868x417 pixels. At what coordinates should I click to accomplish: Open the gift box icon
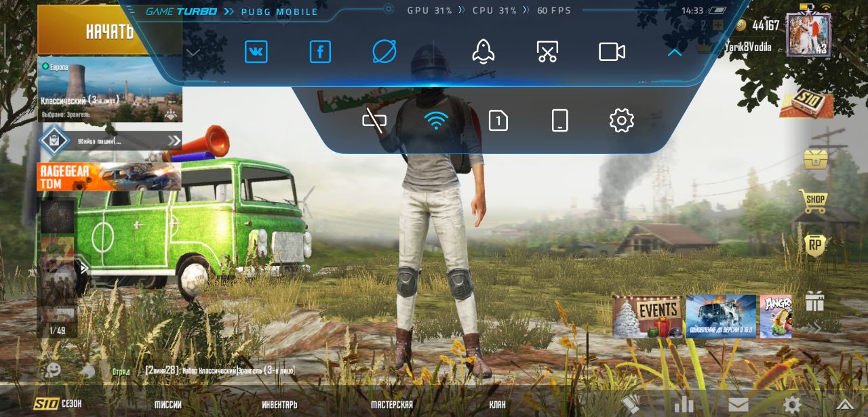pyautogui.click(x=814, y=301)
